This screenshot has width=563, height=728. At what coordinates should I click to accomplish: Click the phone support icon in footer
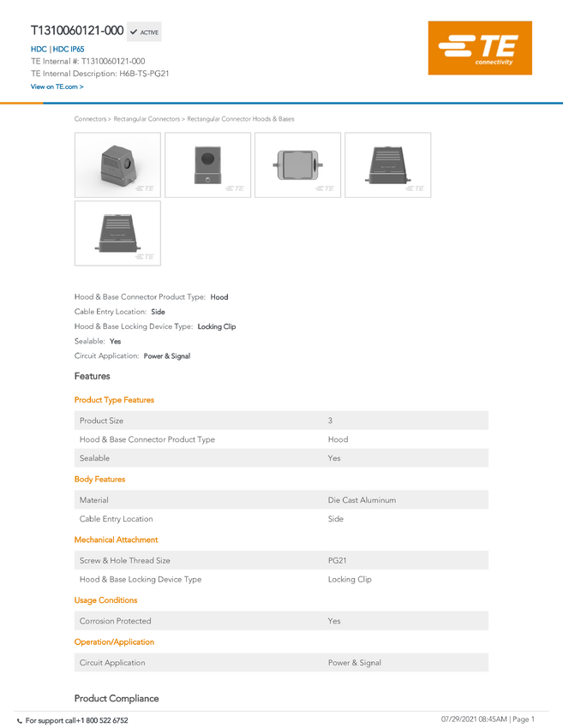[x=20, y=721]
